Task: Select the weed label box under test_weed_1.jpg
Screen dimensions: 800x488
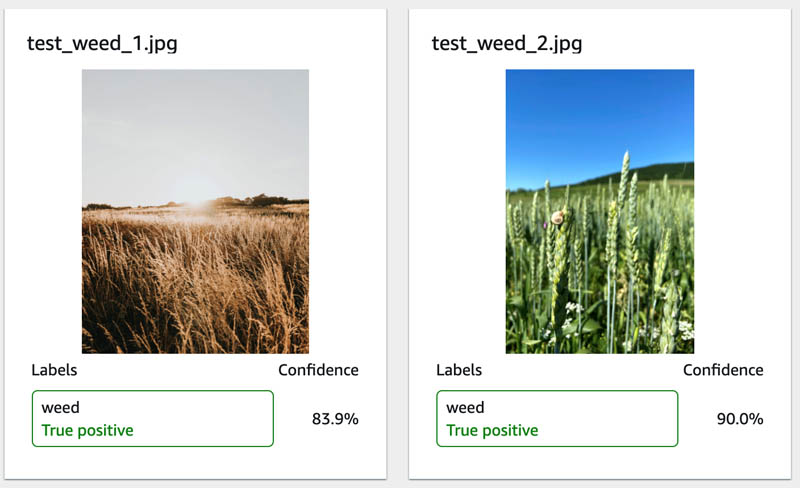Action: click(x=153, y=419)
